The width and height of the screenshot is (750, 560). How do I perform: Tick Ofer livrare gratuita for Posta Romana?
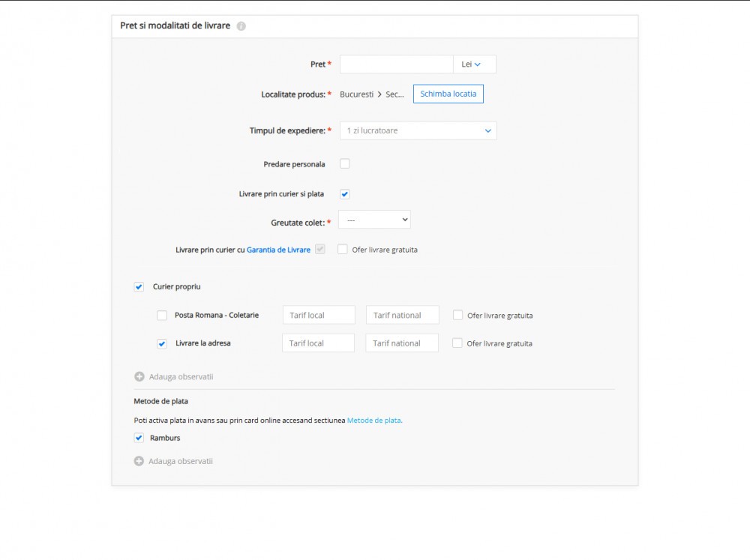[x=457, y=315]
